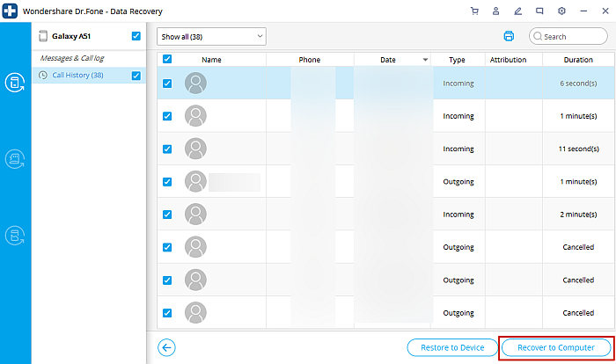Screen dimensions: 616x364
Task: Click the printer icon
Action: [x=509, y=36]
